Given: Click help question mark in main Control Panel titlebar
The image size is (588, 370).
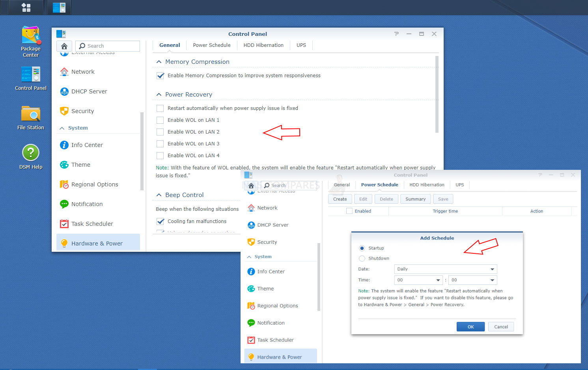Looking at the screenshot, I should coord(396,34).
